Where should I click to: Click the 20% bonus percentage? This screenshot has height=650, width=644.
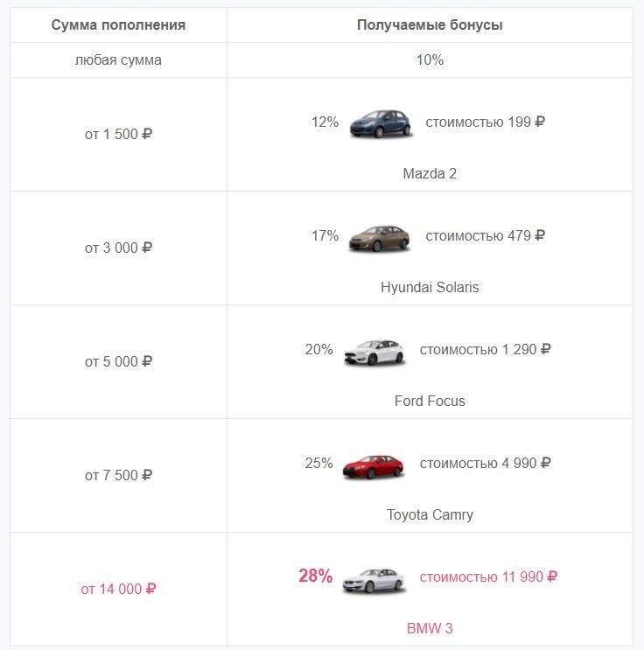pyautogui.click(x=318, y=349)
